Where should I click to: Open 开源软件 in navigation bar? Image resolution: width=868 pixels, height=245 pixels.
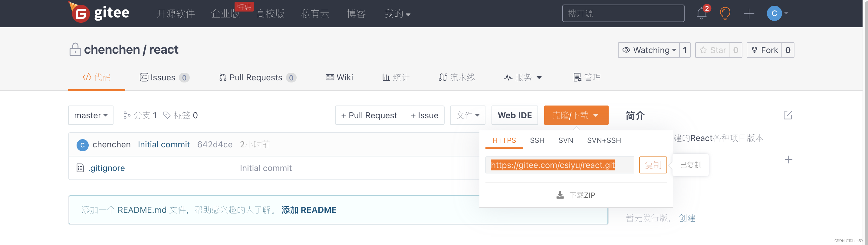pyautogui.click(x=176, y=14)
